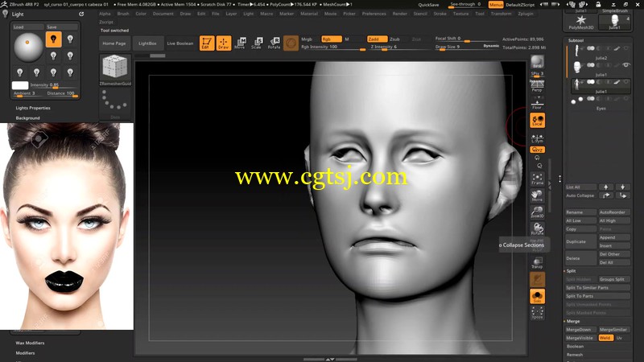Move the selected subtool up arrow

pos(606,187)
